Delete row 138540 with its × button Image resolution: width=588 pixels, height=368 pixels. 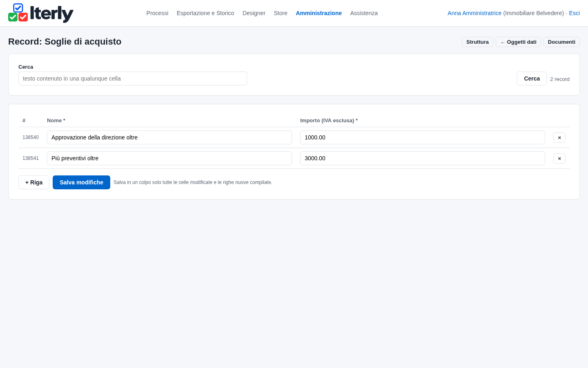[x=559, y=137]
